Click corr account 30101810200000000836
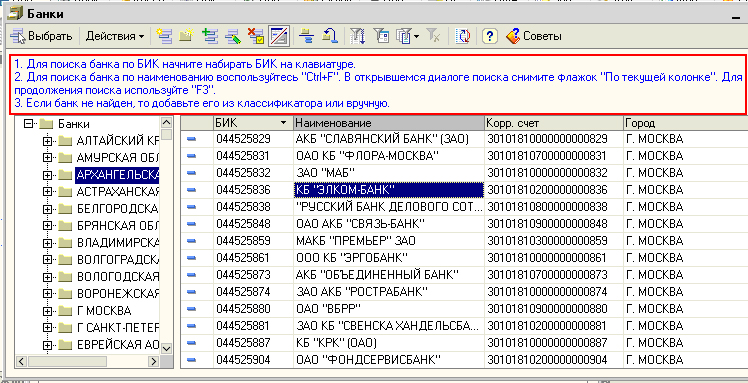Image resolution: width=748 pixels, height=383 pixels. (554, 190)
